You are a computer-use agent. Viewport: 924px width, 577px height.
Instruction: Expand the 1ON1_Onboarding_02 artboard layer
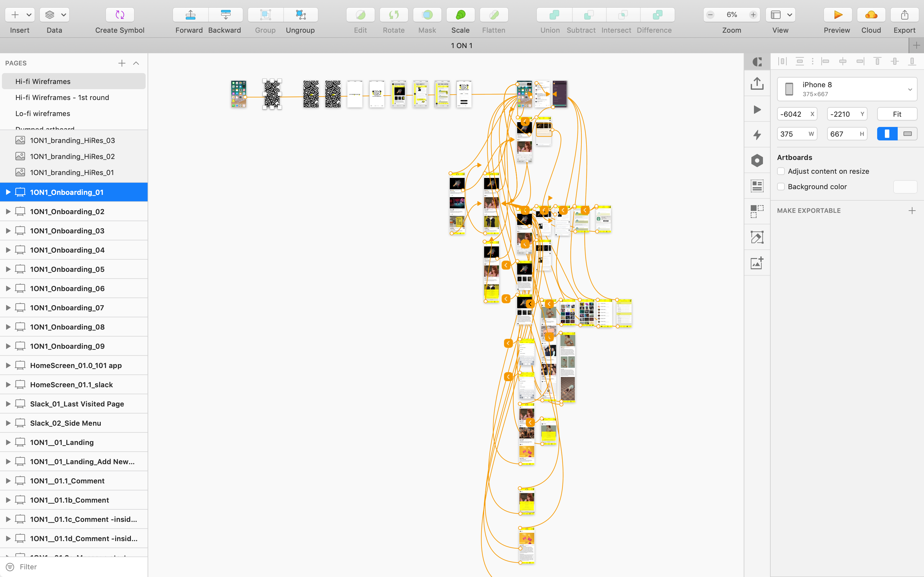click(x=8, y=212)
